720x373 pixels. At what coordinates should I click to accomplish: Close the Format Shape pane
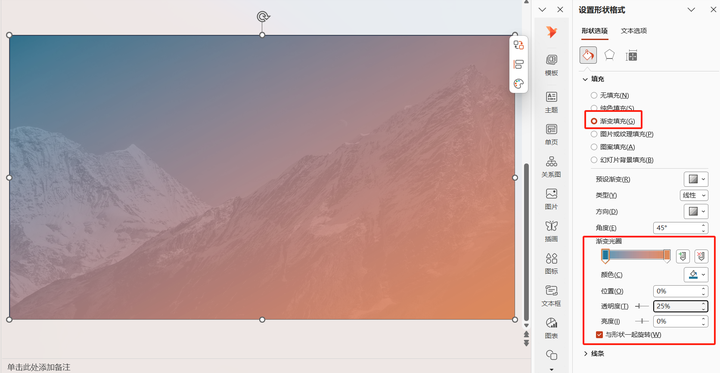click(x=713, y=10)
